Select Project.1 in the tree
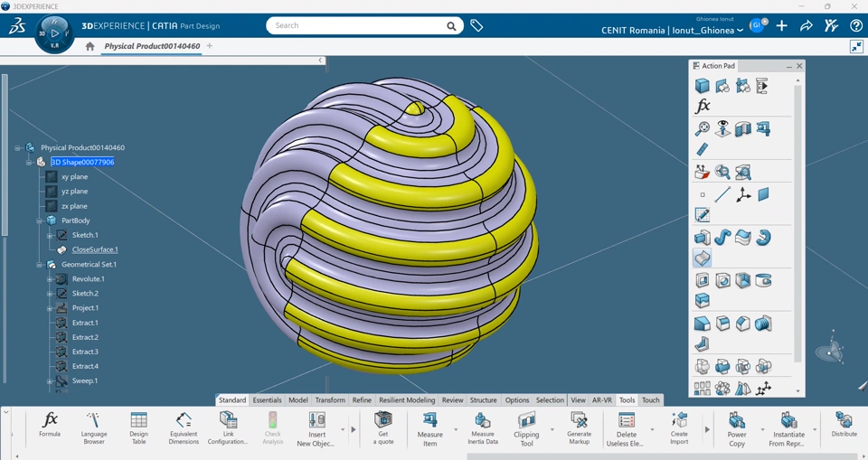The image size is (868, 460). 85,308
